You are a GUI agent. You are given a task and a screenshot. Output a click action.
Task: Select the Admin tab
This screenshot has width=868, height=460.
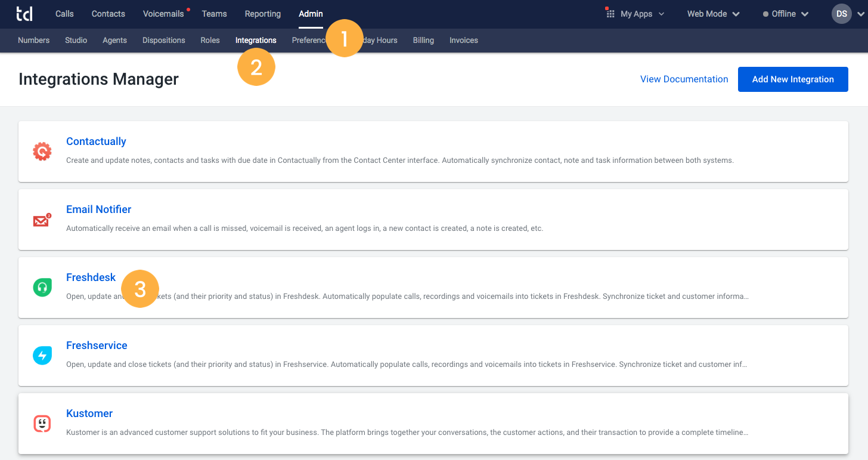[x=311, y=14]
